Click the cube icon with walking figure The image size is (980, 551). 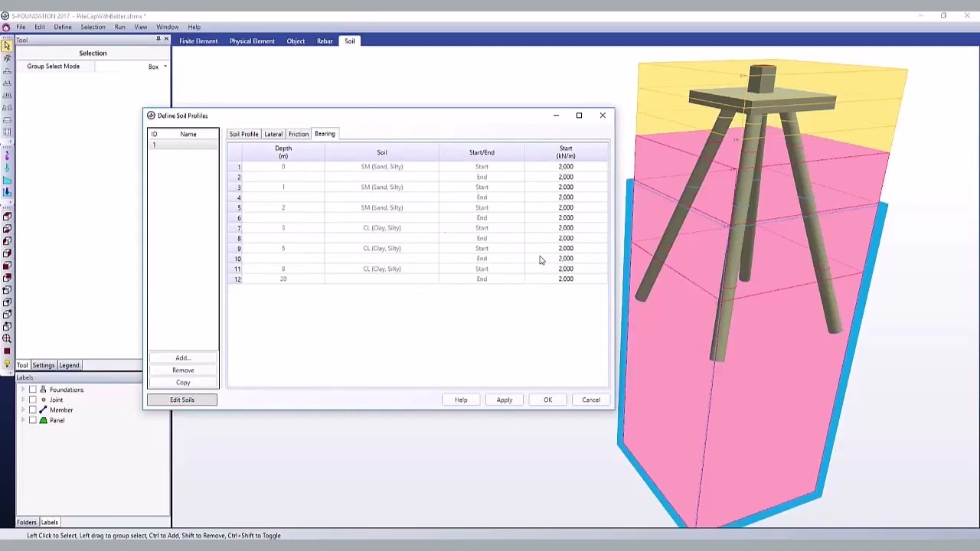click(7, 326)
